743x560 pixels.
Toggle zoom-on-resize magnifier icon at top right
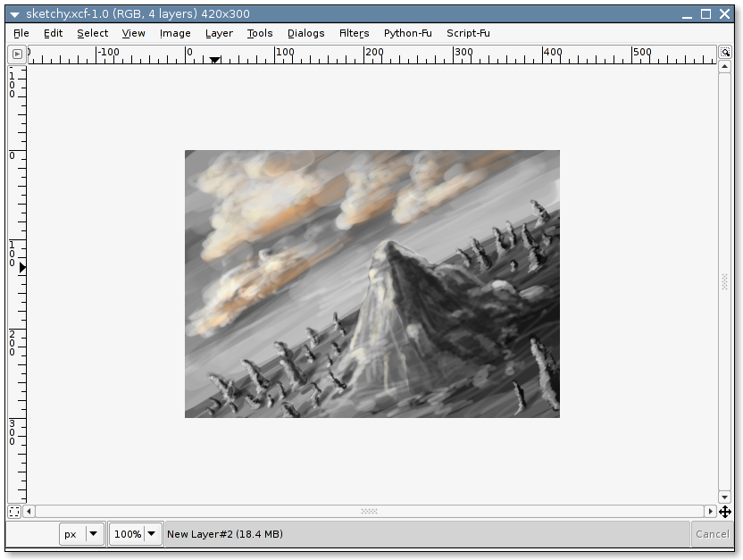725,52
